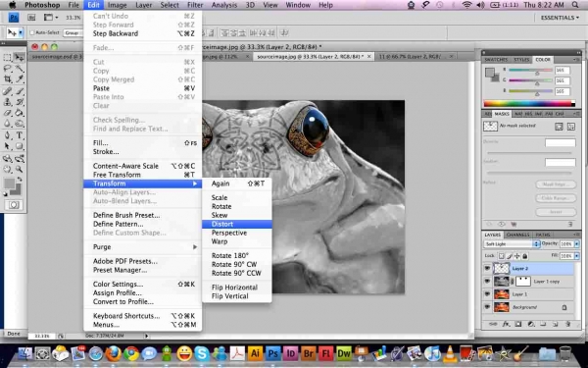Select the Rectangular Marquee tool
This screenshot has width=588, height=368.
point(7,57)
